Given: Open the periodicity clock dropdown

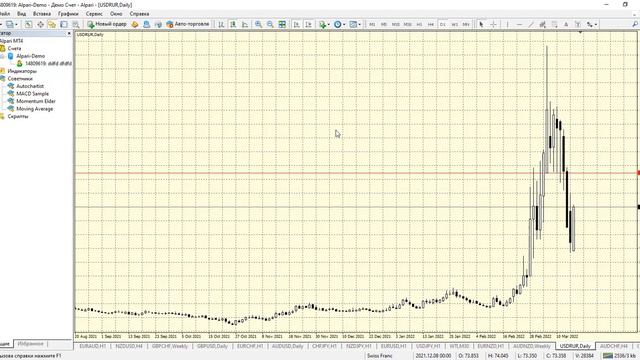Looking at the screenshot, I should coord(340,24).
